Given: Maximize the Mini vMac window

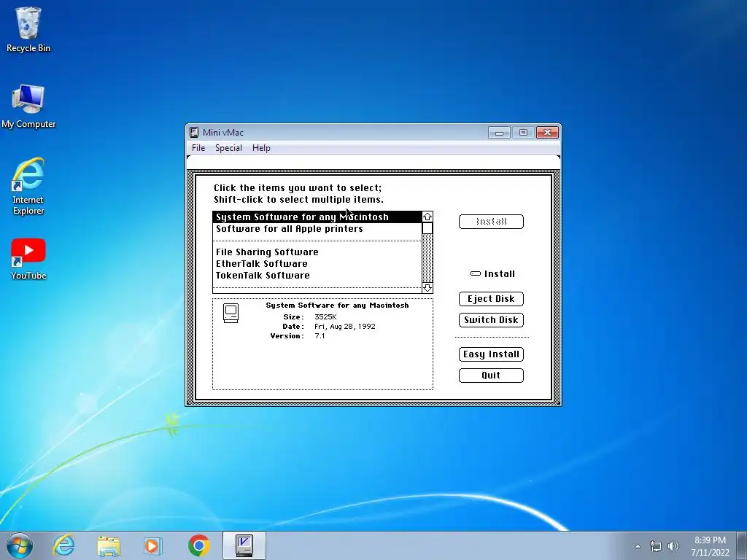Looking at the screenshot, I should (x=523, y=133).
